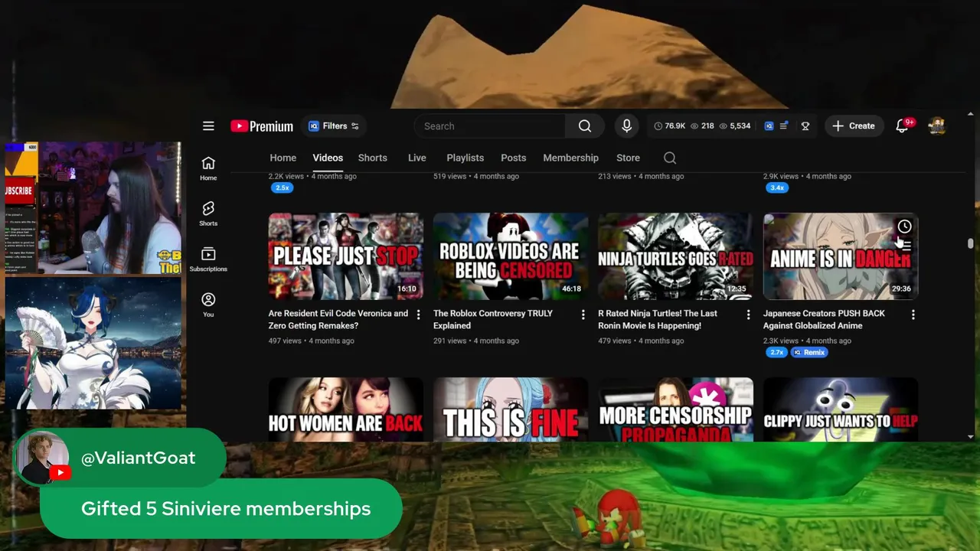Click the 76.9K clock stat
The height and width of the screenshot is (551, 980).
coord(670,126)
